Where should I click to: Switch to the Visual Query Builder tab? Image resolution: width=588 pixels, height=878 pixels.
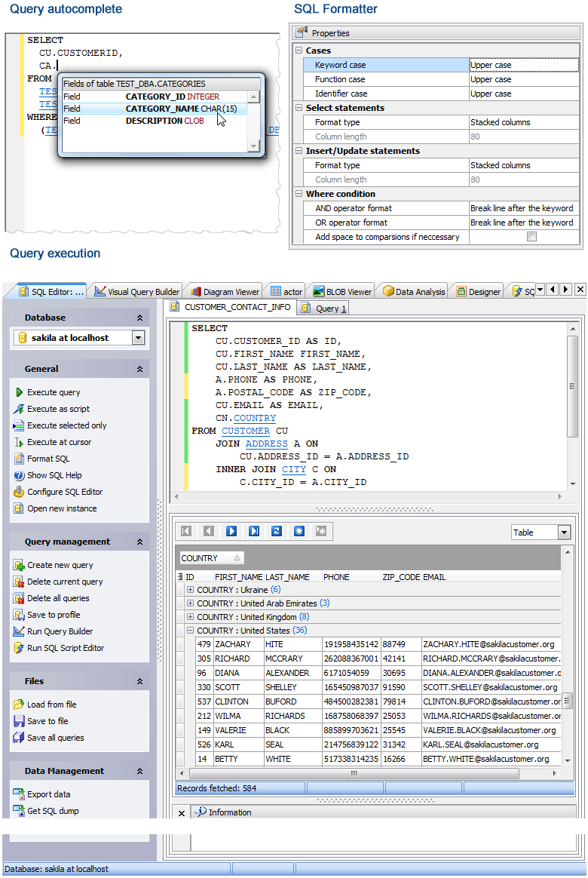[137, 291]
